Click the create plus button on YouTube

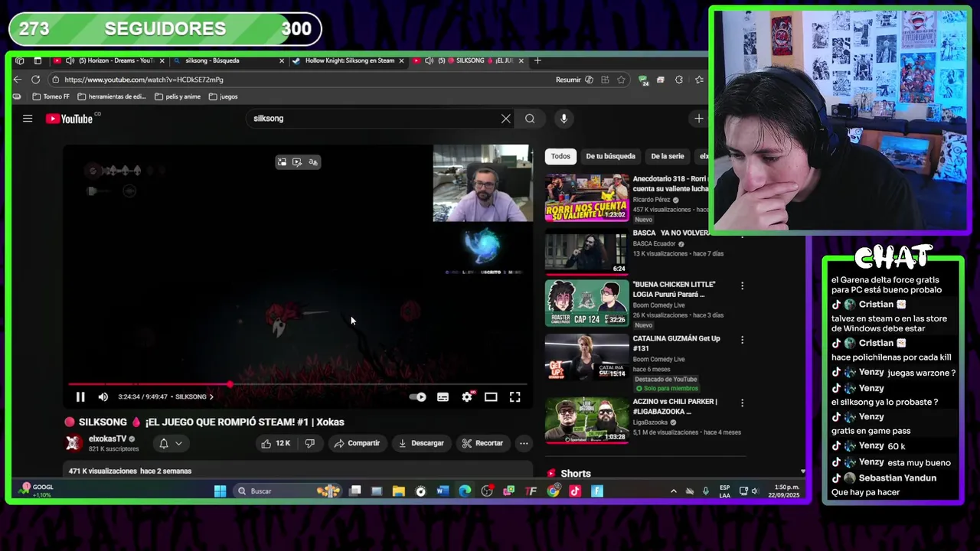(x=698, y=119)
